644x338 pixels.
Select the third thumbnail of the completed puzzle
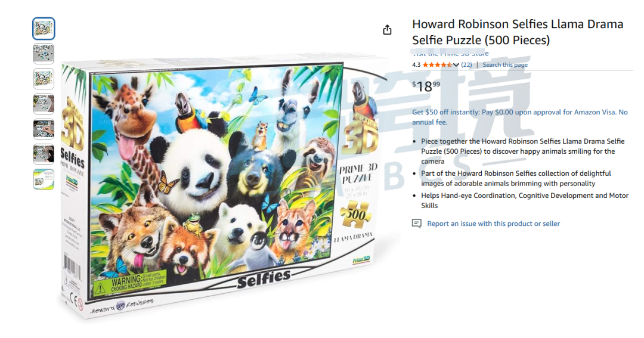pos(44,79)
